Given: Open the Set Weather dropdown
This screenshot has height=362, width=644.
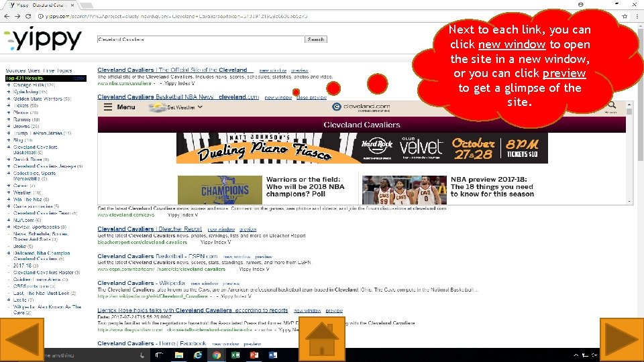Looking at the screenshot, I should point(185,107).
